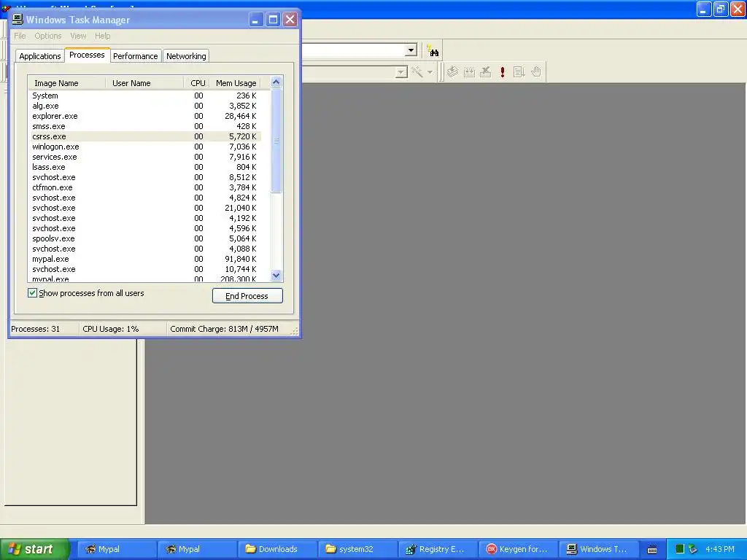
Task: Expand the WizardBar actions arrow beside the wand
Action: [430, 72]
